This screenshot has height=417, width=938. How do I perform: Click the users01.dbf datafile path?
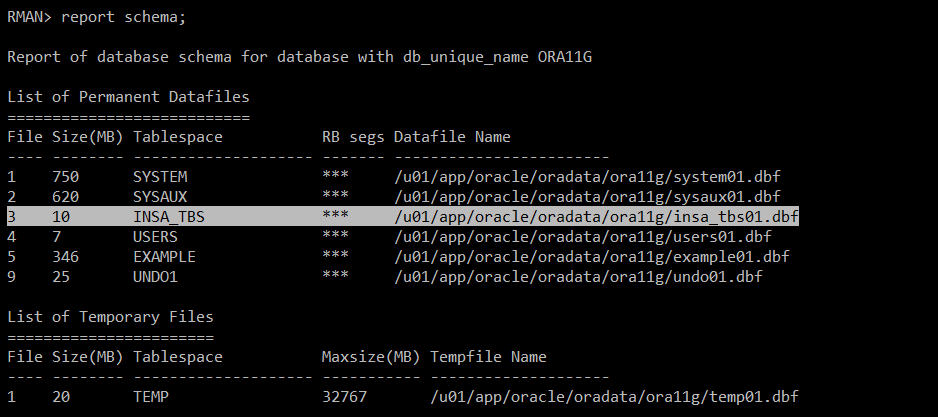pyautogui.click(x=583, y=237)
